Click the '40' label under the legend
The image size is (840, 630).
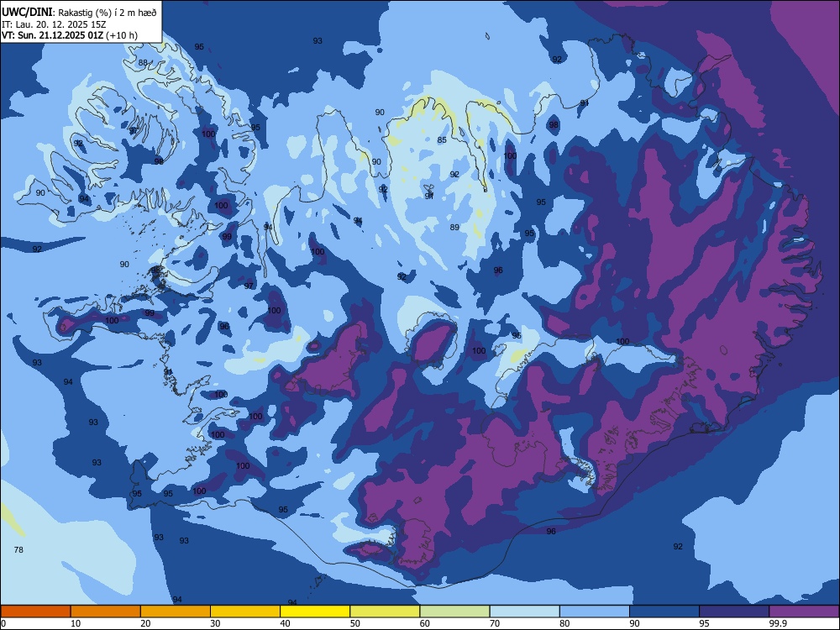click(x=285, y=623)
